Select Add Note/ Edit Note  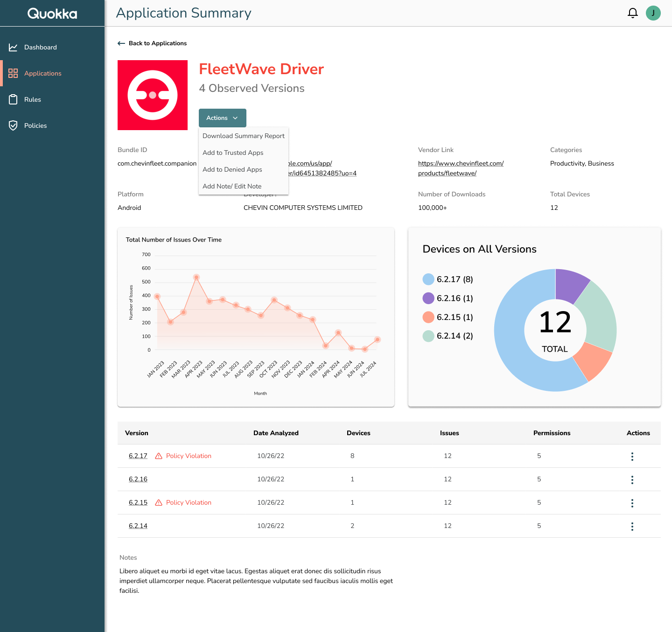point(244,186)
